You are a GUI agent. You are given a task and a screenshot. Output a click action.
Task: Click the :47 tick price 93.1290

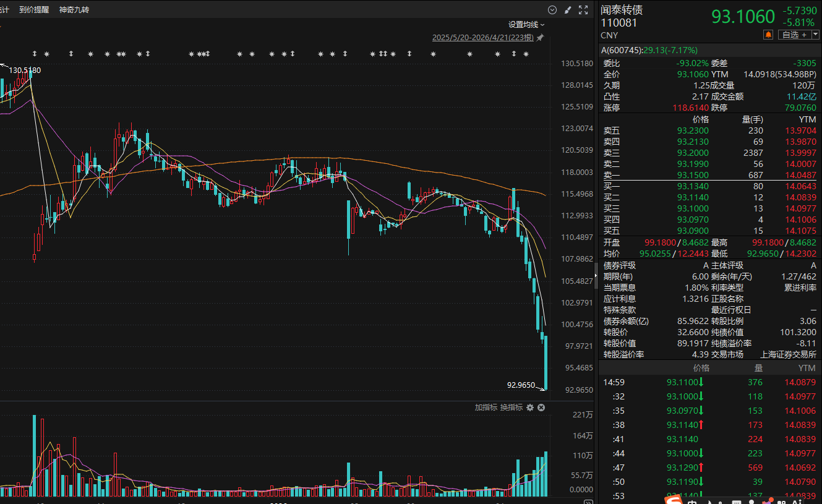pyautogui.click(x=682, y=468)
